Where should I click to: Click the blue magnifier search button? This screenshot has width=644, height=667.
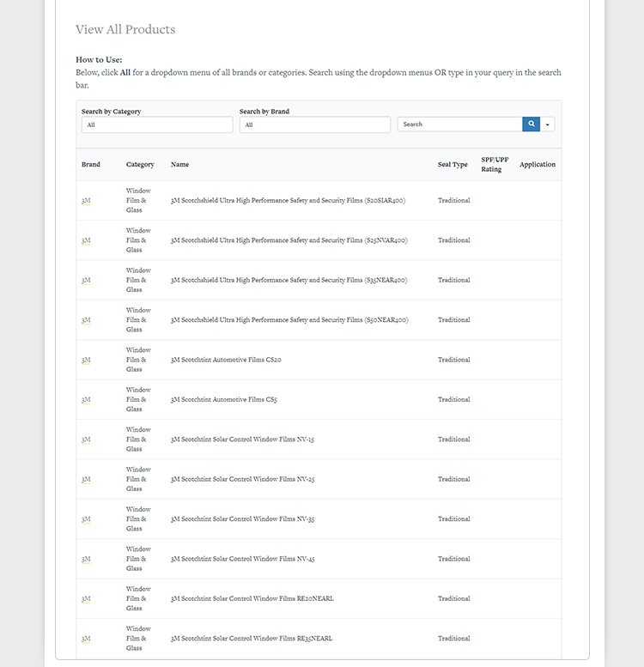[531, 124]
